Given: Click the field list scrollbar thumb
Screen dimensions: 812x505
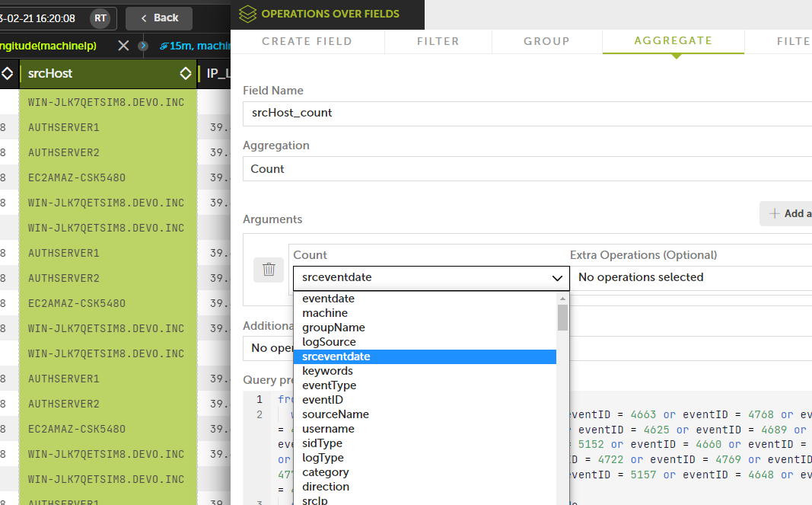Looking at the screenshot, I should coord(562,318).
